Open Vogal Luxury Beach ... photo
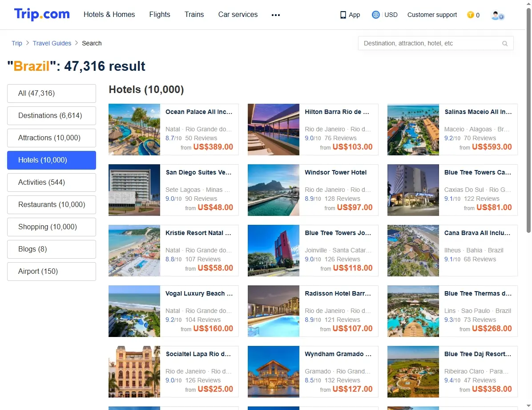Viewport: 532px width, 410px height. [x=134, y=311]
